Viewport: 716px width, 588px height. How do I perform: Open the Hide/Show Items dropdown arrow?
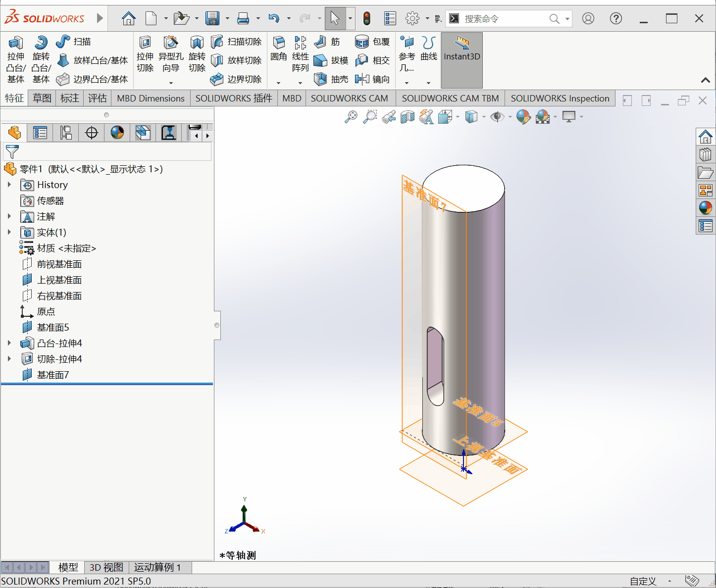pyautogui.click(x=510, y=117)
